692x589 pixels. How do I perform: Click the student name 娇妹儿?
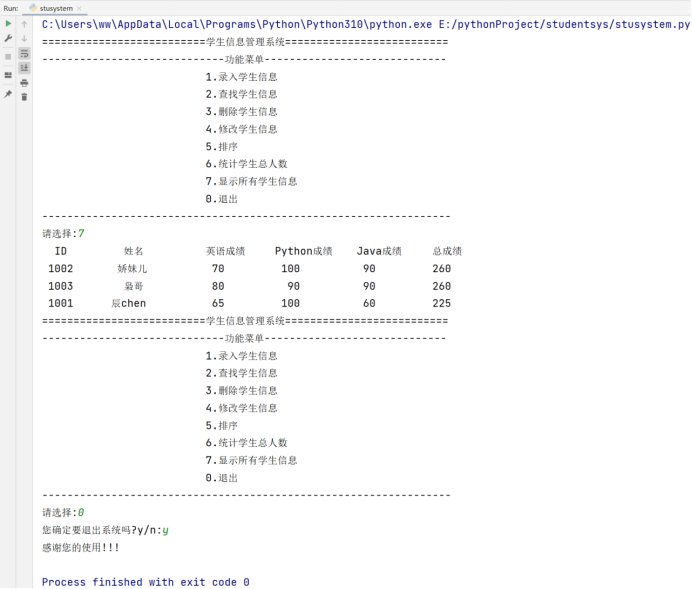tap(132, 269)
